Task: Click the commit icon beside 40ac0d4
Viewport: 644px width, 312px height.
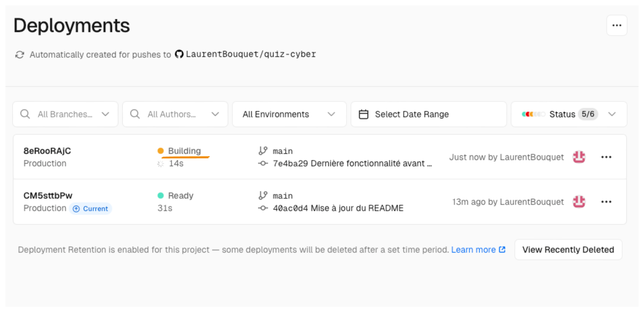Action: pyautogui.click(x=263, y=208)
